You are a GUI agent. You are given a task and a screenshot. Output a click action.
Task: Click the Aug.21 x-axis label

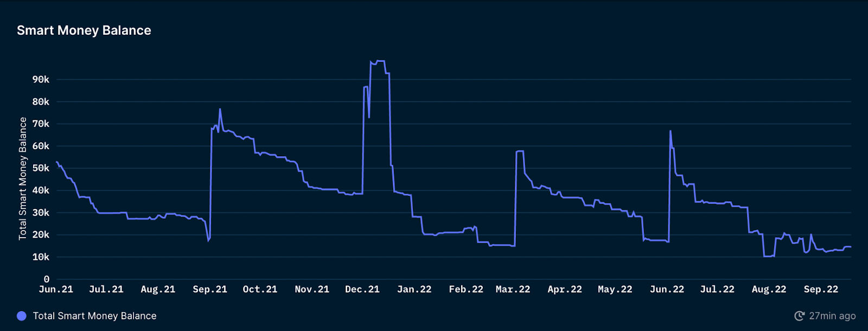(158, 289)
